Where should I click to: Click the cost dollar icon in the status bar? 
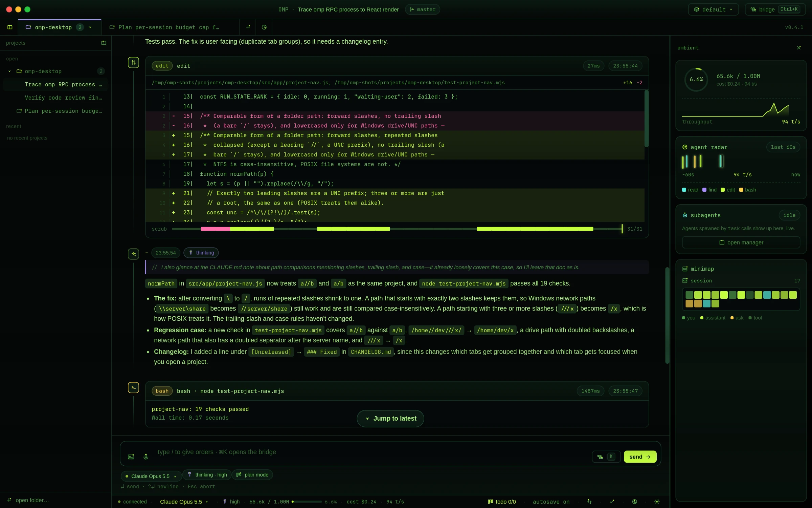[635, 502]
